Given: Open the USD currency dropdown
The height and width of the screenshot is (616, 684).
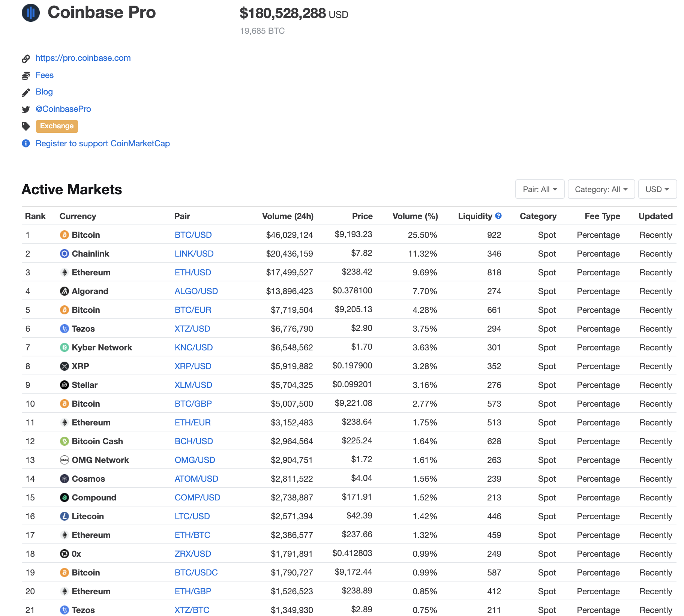Looking at the screenshot, I should click(x=657, y=189).
